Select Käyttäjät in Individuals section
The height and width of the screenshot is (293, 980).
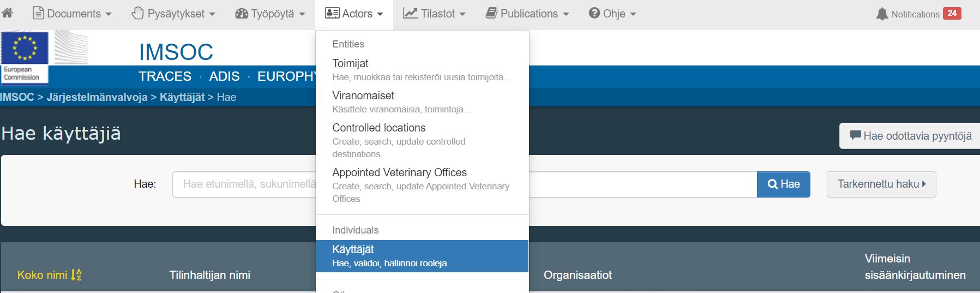pyautogui.click(x=353, y=249)
